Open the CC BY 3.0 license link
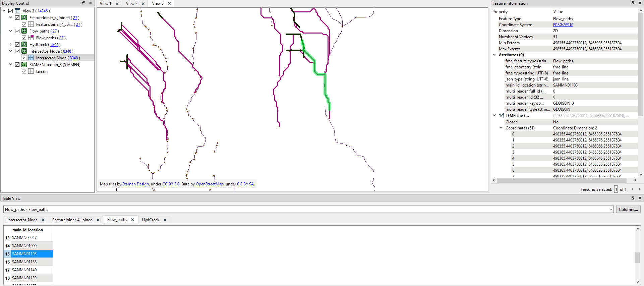This screenshot has width=644, height=286. (x=171, y=184)
